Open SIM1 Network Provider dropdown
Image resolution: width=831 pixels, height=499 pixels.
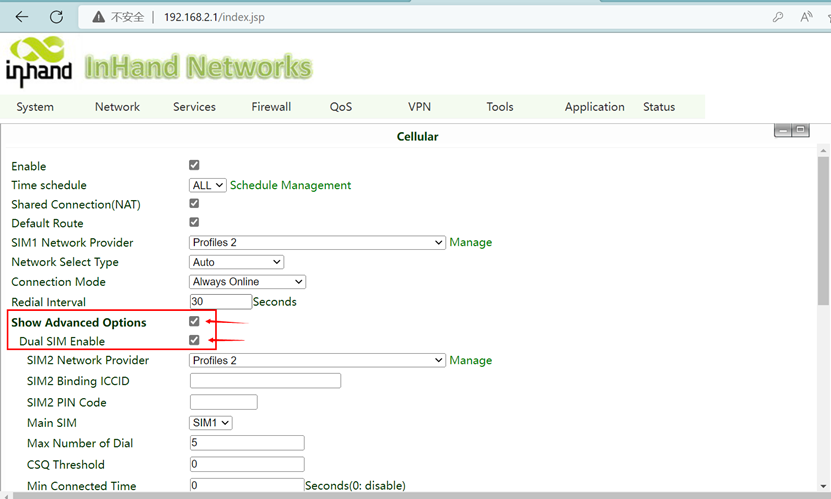317,243
